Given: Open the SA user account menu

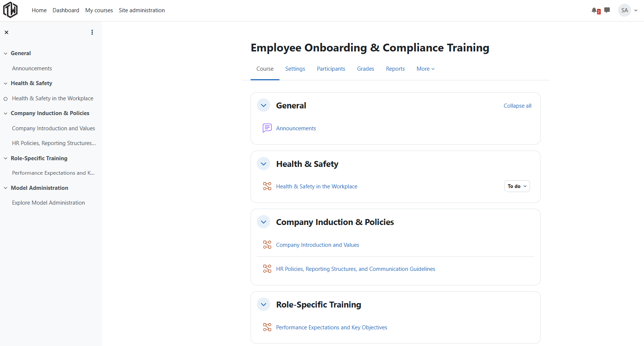Looking at the screenshot, I should pos(628,10).
